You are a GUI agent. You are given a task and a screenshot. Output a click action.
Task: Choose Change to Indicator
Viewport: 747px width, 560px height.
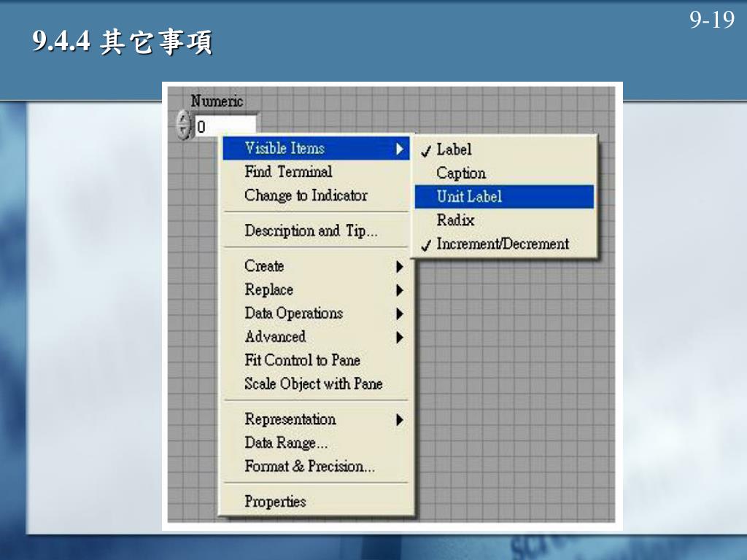tap(316, 195)
